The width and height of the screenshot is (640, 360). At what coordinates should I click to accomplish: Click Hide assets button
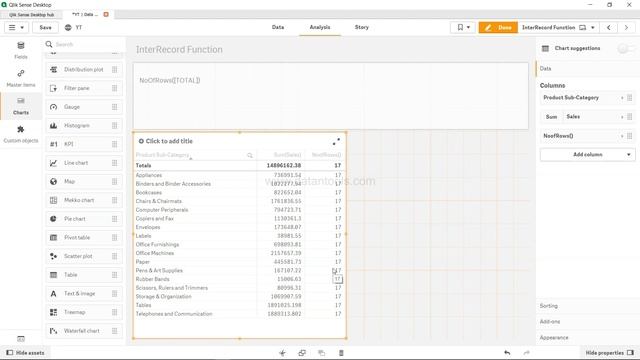25,353
